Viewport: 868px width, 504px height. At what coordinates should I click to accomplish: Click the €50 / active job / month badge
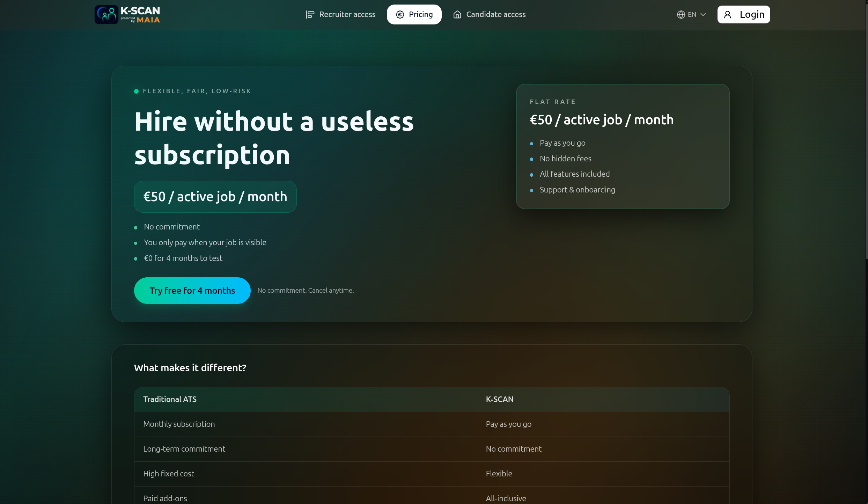coord(215,197)
